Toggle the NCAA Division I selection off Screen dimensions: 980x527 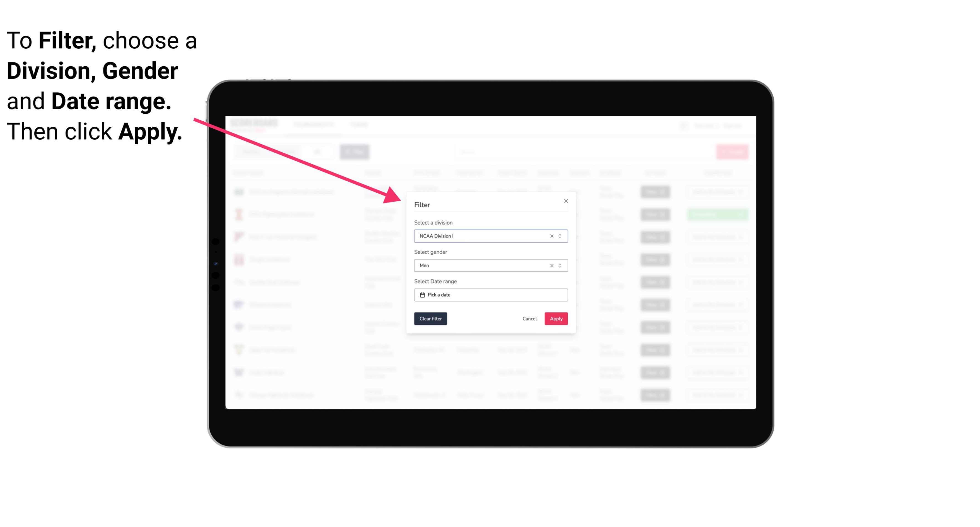(x=551, y=236)
